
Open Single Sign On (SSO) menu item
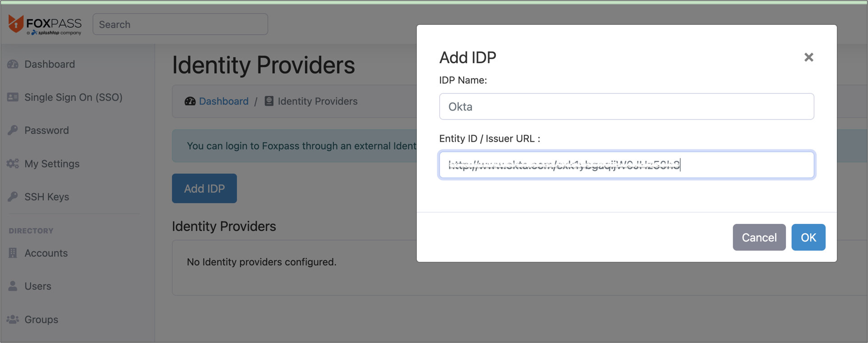coord(74,97)
